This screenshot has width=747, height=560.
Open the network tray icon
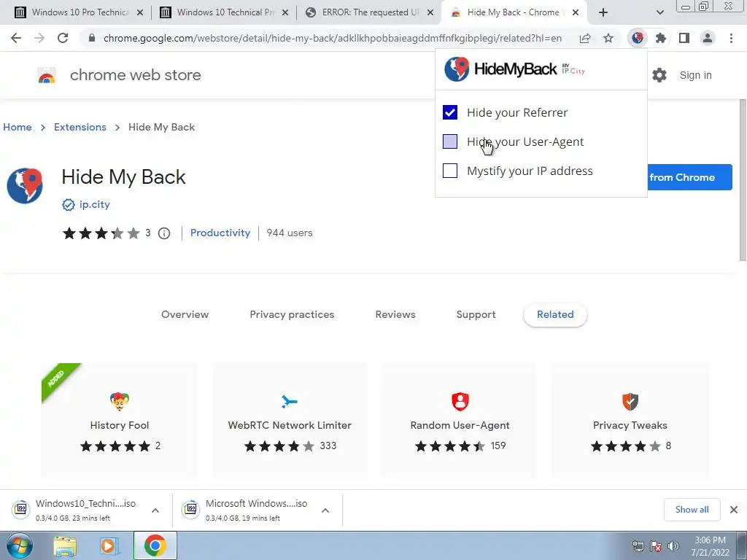pyautogui.click(x=638, y=546)
